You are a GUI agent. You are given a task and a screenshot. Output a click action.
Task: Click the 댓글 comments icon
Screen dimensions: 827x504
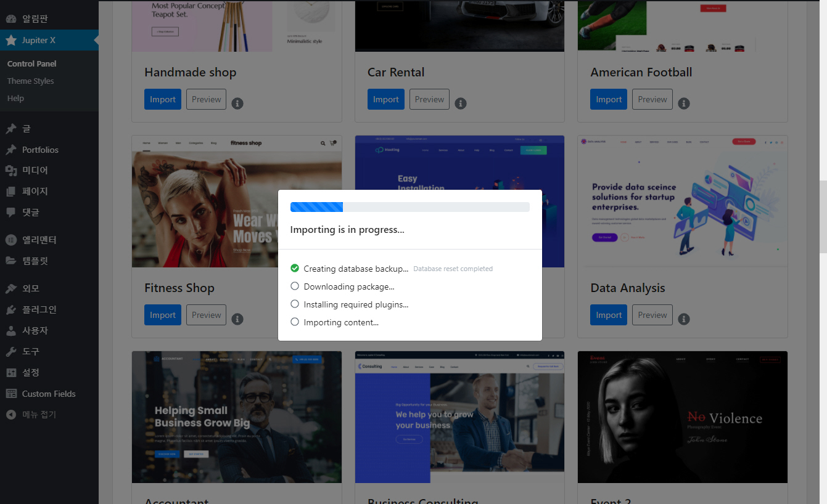coord(11,213)
